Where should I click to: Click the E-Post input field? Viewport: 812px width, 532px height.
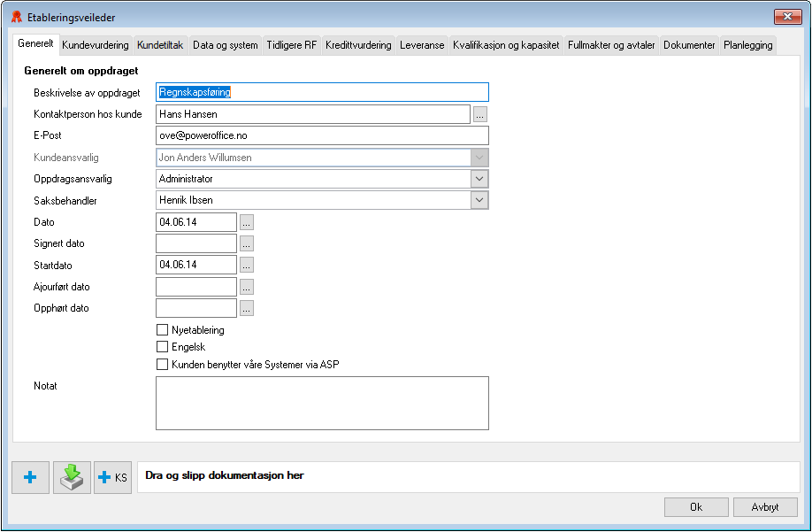pyautogui.click(x=322, y=135)
